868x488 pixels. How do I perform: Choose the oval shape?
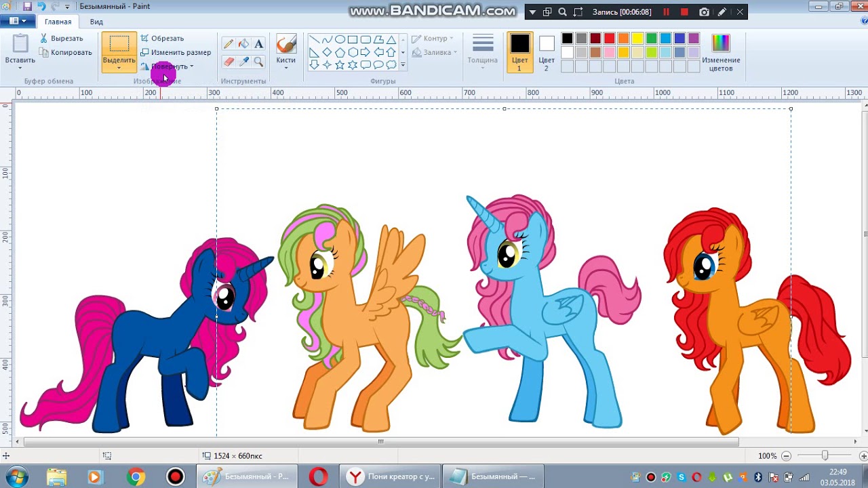point(340,39)
